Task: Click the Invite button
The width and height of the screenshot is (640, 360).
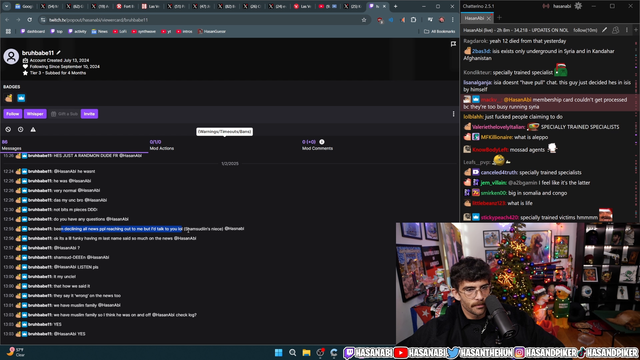Action: 89,114
